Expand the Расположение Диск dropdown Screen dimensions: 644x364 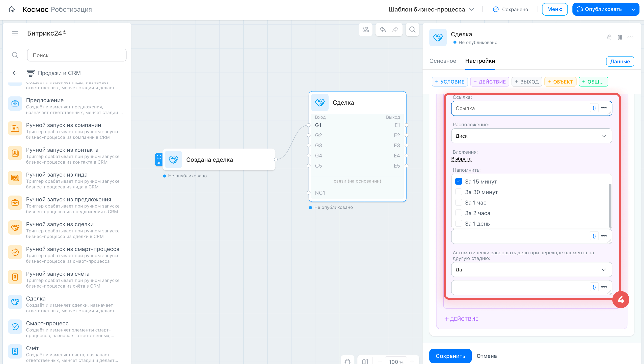pos(531,136)
